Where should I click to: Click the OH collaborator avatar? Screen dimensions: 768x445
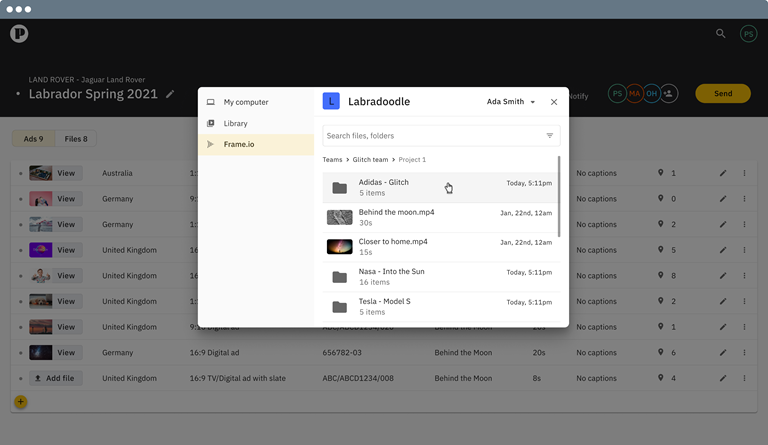651,94
